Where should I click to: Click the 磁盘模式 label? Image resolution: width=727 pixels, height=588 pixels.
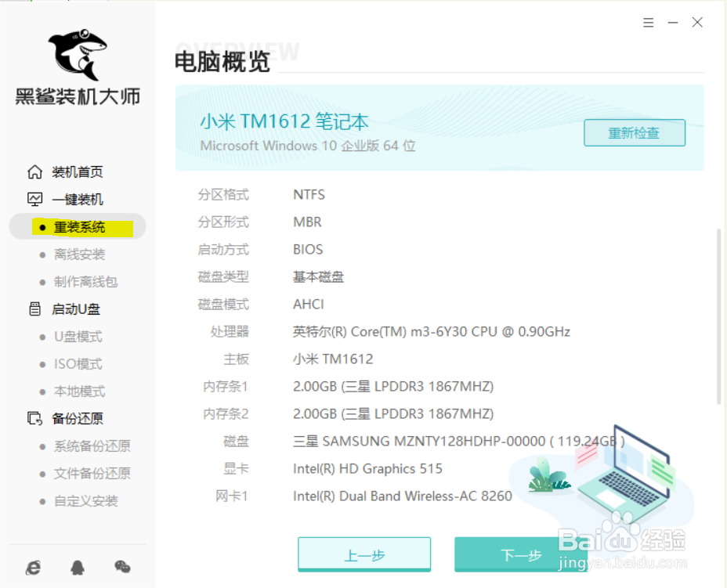pos(223,304)
